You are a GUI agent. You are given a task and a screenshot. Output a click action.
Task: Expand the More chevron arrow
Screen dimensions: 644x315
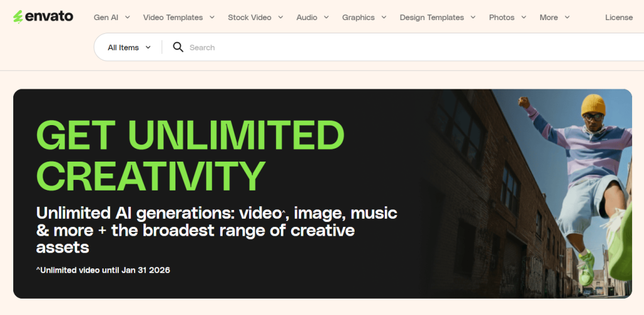(x=567, y=17)
